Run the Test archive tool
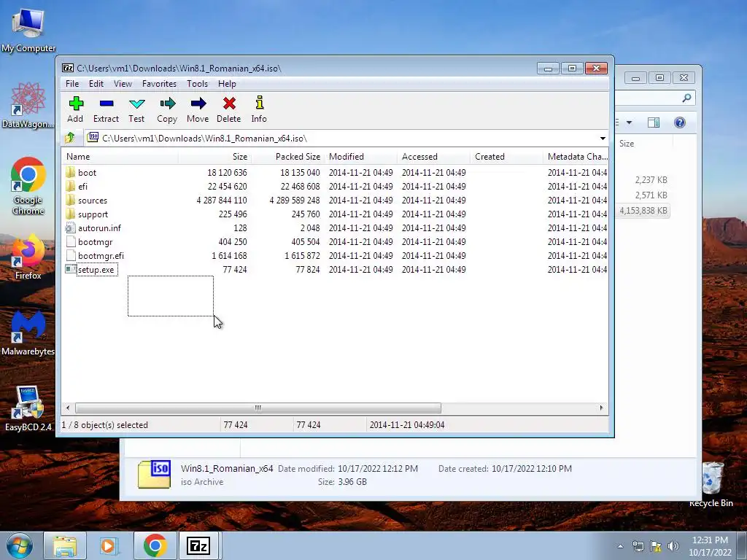Screen dimensions: 747x560 coord(136,109)
